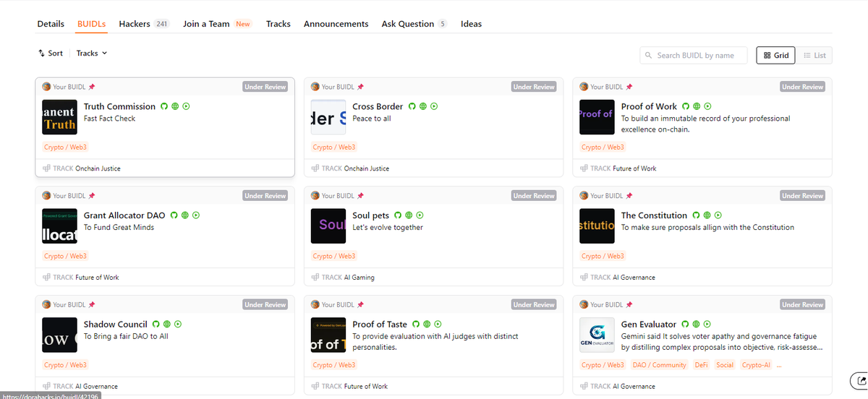Click the share icon at bottom right
The width and height of the screenshot is (868, 399).
[x=860, y=381]
